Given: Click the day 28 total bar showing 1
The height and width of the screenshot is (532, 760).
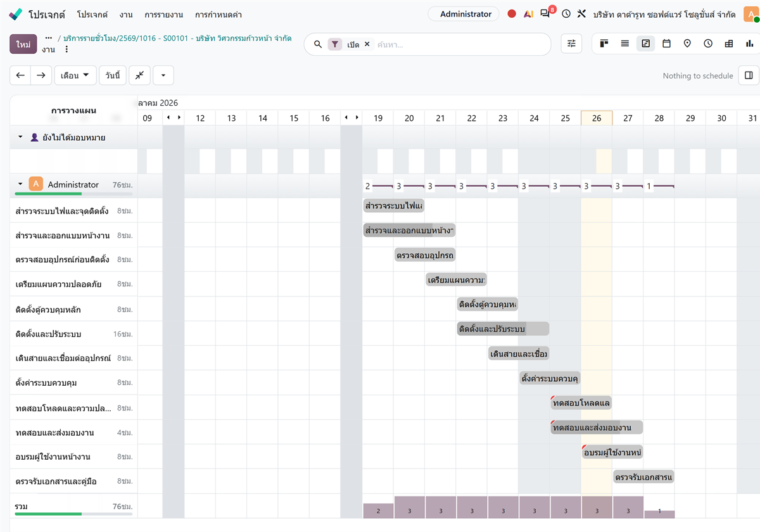Looking at the screenshot, I should 659,514.
